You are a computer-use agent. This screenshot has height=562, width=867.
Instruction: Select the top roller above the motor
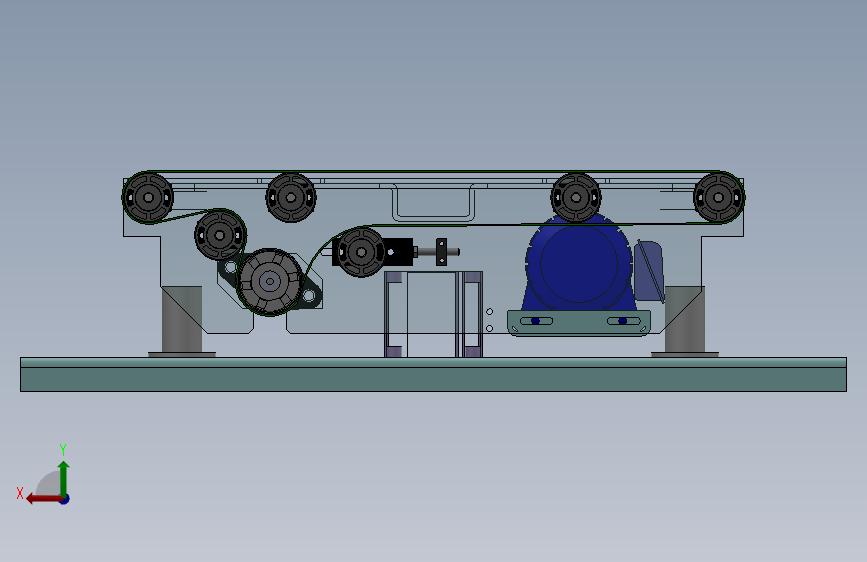576,197
